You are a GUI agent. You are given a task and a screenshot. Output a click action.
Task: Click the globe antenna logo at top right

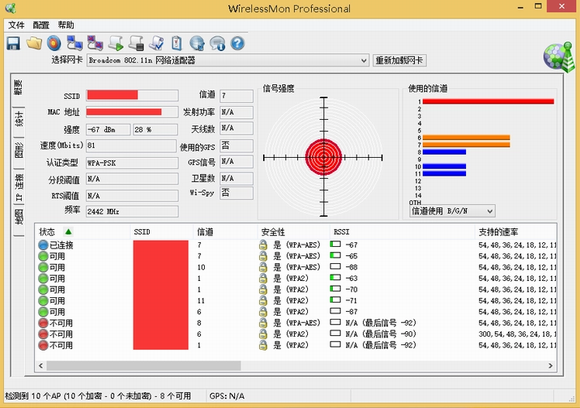559,57
